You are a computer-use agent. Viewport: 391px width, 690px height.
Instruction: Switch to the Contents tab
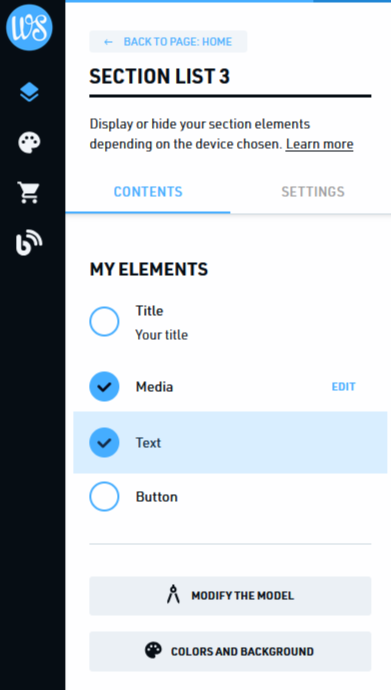click(x=148, y=192)
